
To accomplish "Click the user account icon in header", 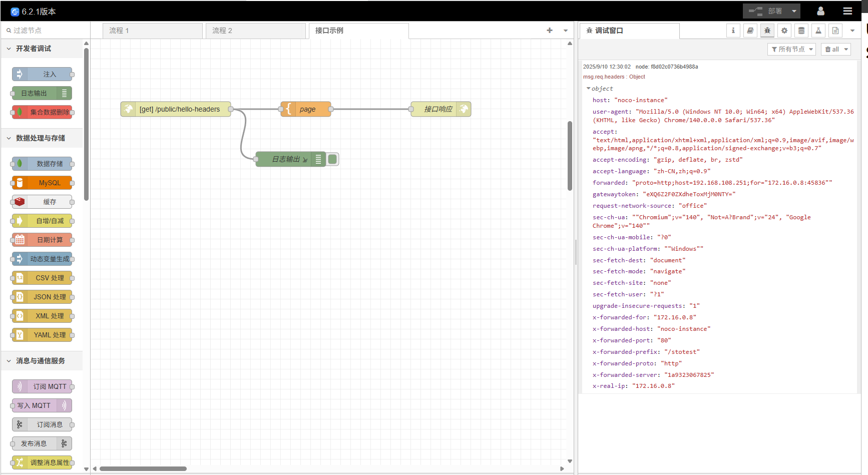I will coord(821,11).
